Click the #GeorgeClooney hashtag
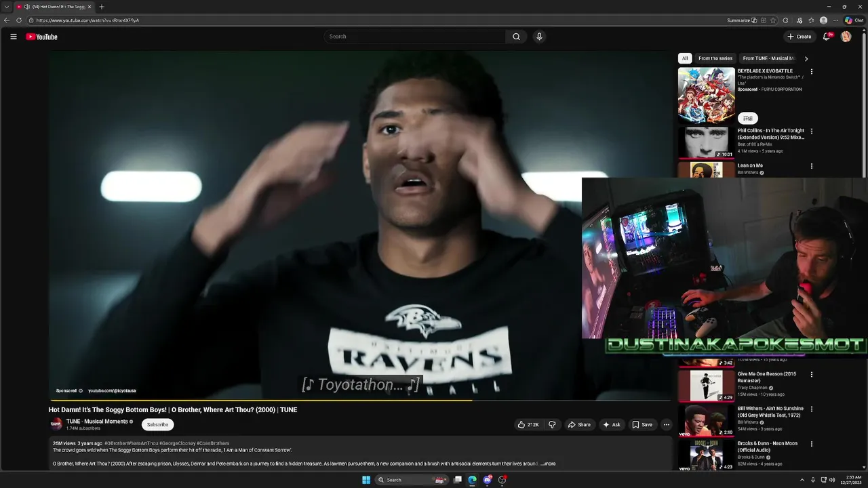Image resolution: width=868 pixels, height=488 pixels. tap(178, 443)
